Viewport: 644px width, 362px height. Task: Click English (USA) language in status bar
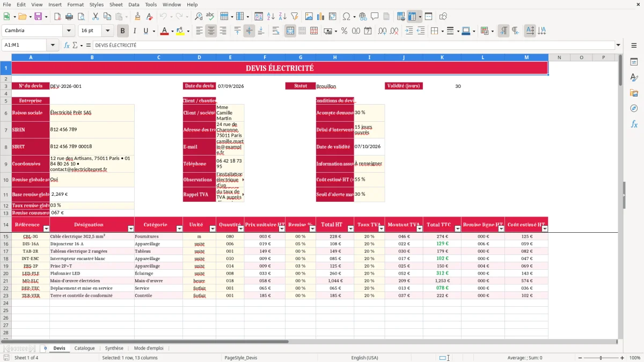pos(364,358)
